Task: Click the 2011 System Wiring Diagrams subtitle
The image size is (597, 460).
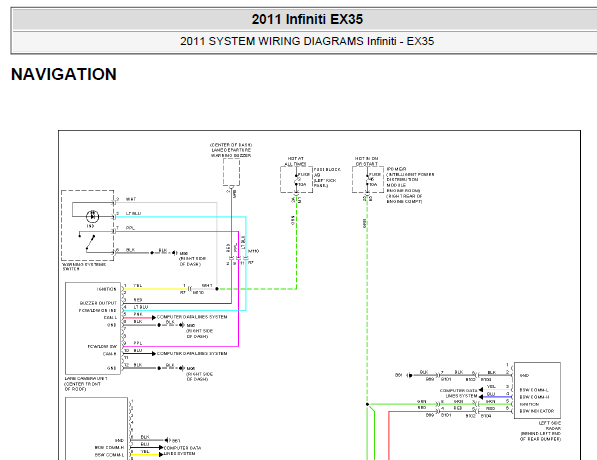Action: click(x=307, y=41)
